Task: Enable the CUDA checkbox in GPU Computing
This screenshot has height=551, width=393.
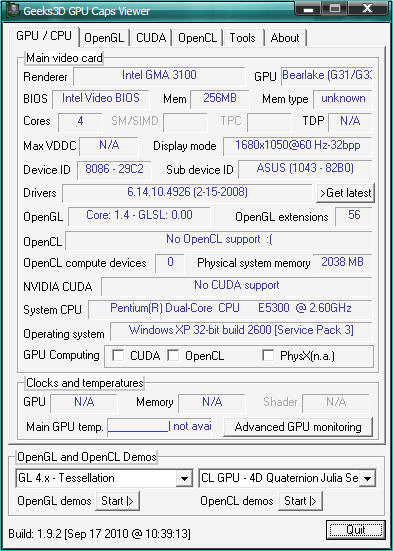Action: pyautogui.click(x=117, y=356)
